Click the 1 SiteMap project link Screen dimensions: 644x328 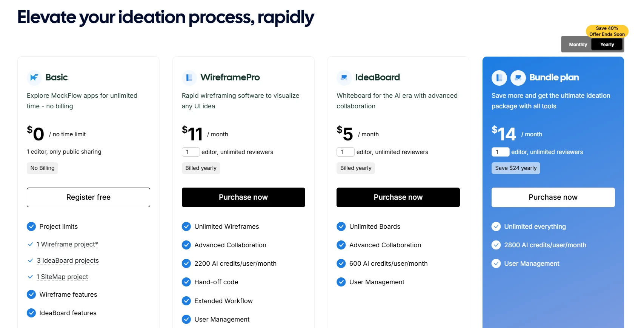pyautogui.click(x=62, y=277)
